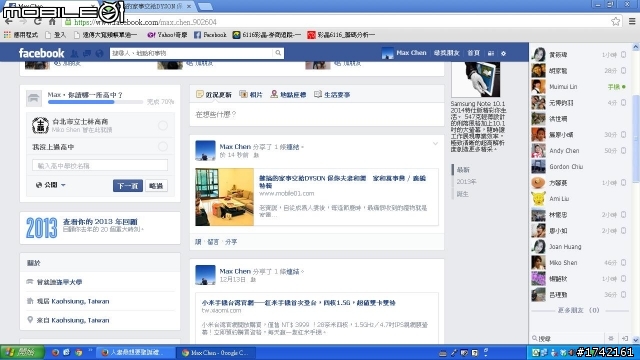Open Muimui Lin chat
Viewport: 640px width, 360px height.
coord(579,87)
